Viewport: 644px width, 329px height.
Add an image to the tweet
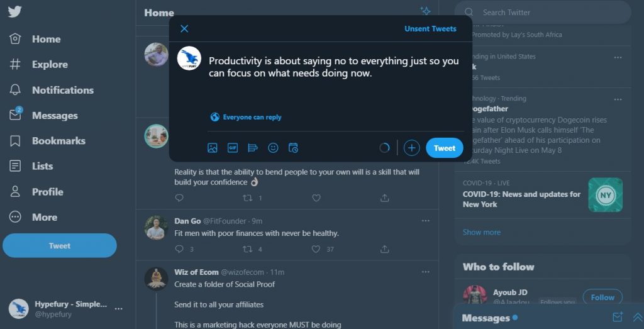click(213, 148)
